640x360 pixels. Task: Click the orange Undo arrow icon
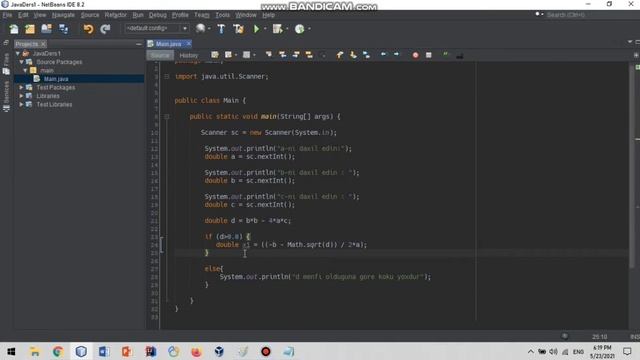(x=88, y=29)
